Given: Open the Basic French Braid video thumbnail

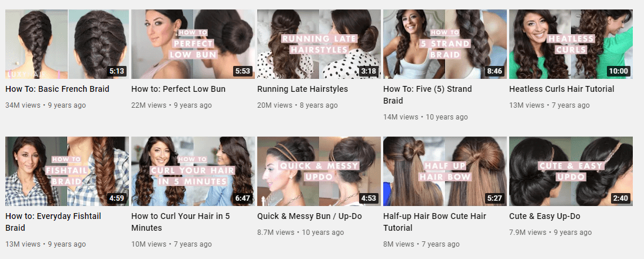Looking at the screenshot, I should 67,44.
